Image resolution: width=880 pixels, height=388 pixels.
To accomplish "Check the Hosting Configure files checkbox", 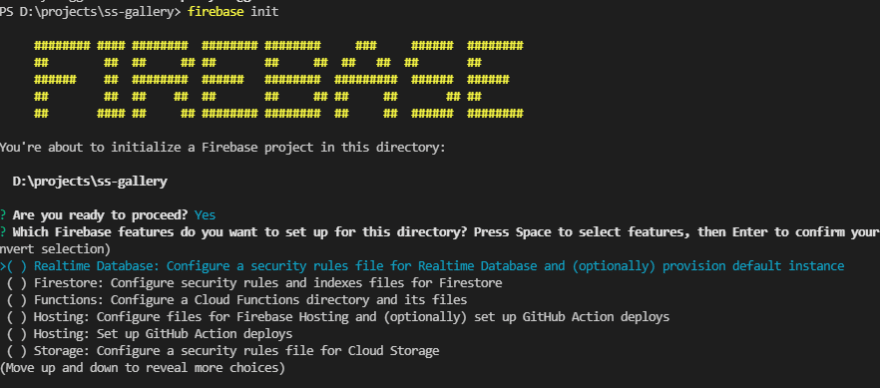I will [x=17, y=317].
